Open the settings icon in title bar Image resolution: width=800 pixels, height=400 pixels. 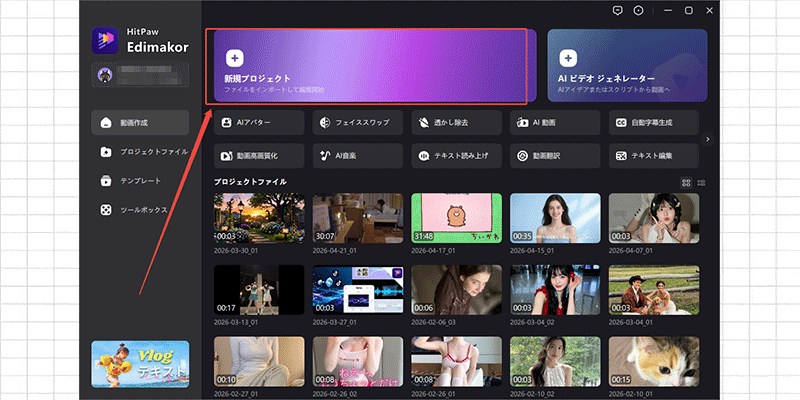click(x=638, y=10)
